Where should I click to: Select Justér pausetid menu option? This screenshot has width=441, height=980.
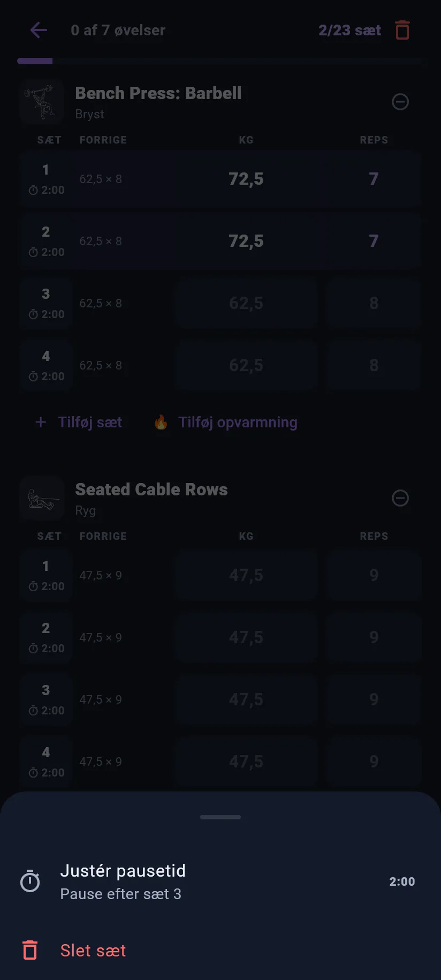point(221,881)
